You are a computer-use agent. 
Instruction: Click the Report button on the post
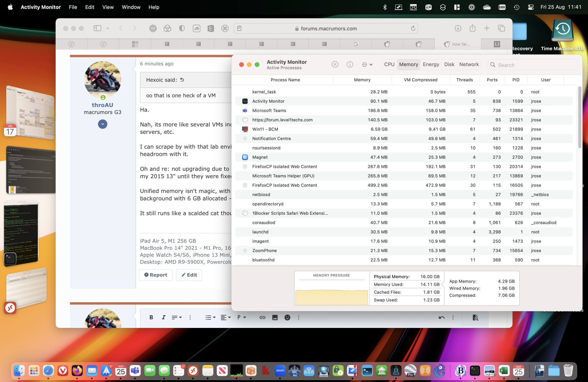click(x=156, y=275)
